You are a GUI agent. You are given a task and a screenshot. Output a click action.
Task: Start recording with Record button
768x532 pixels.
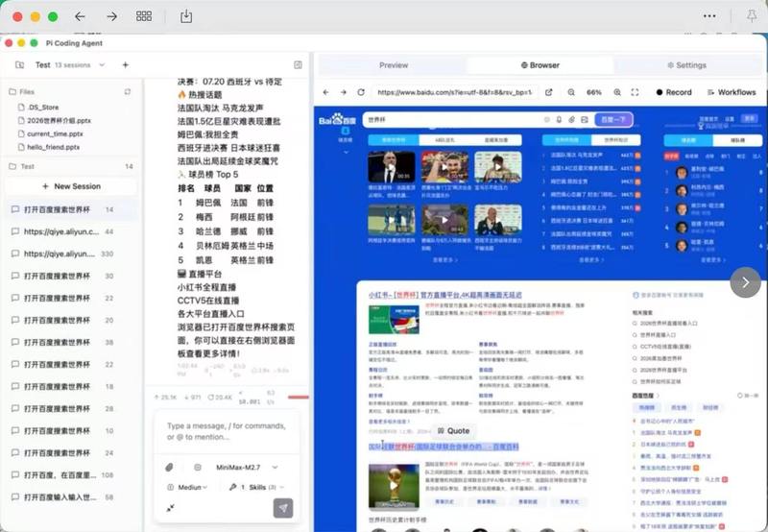(674, 92)
